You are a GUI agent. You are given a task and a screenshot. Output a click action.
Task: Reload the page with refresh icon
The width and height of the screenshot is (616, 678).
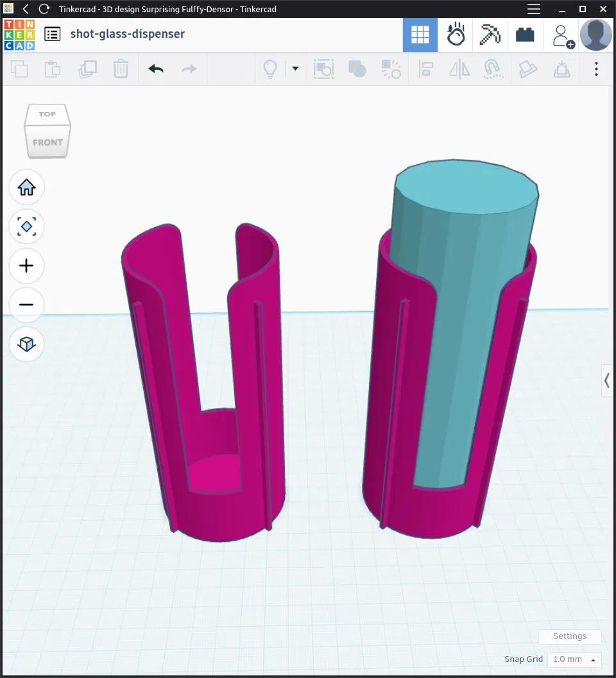point(44,8)
